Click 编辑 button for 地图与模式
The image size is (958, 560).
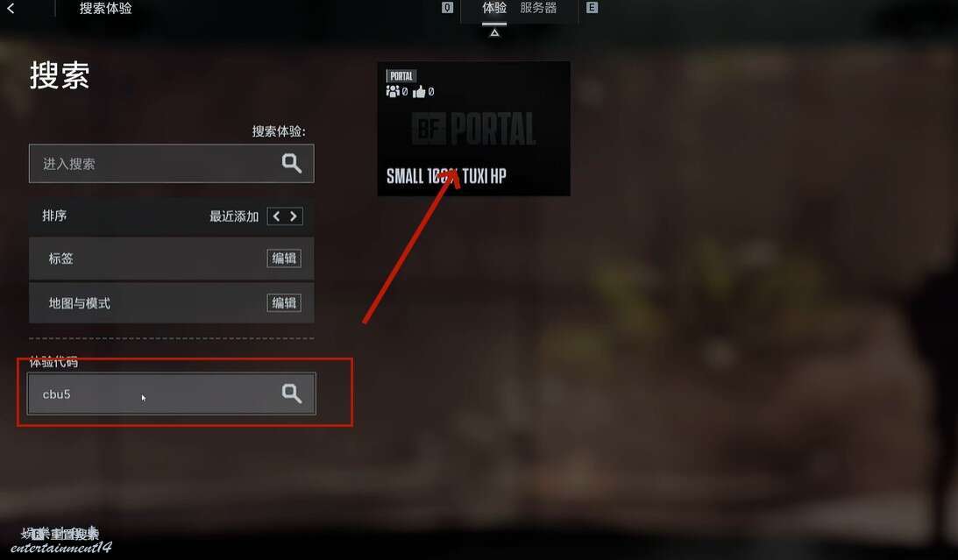[x=284, y=303]
